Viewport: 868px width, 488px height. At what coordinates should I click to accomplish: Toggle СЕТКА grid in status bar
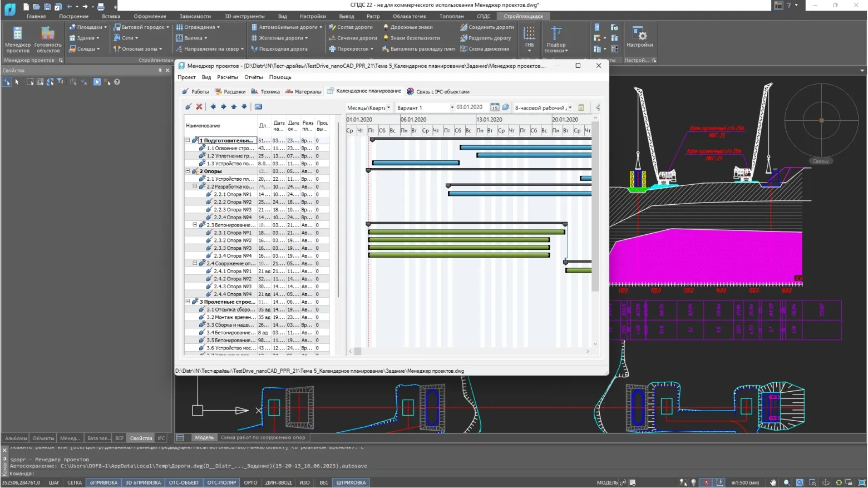tap(75, 482)
